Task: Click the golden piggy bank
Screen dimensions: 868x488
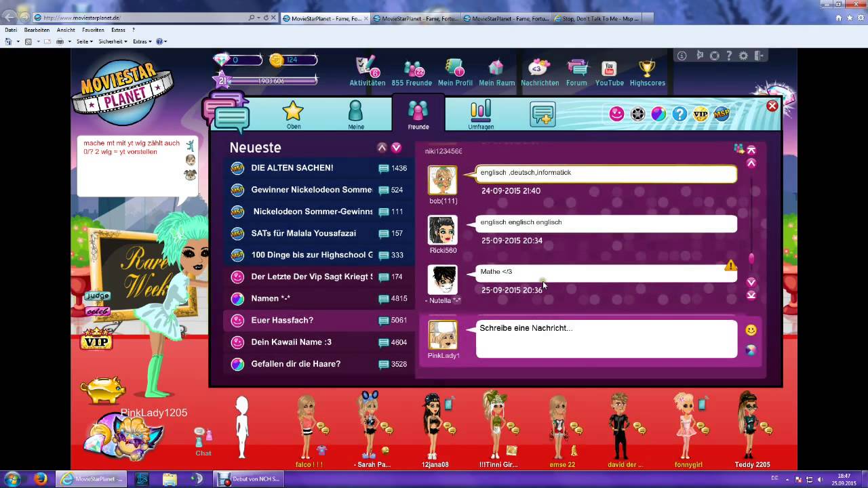Action: pyautogui.click(x=102, y=390)
